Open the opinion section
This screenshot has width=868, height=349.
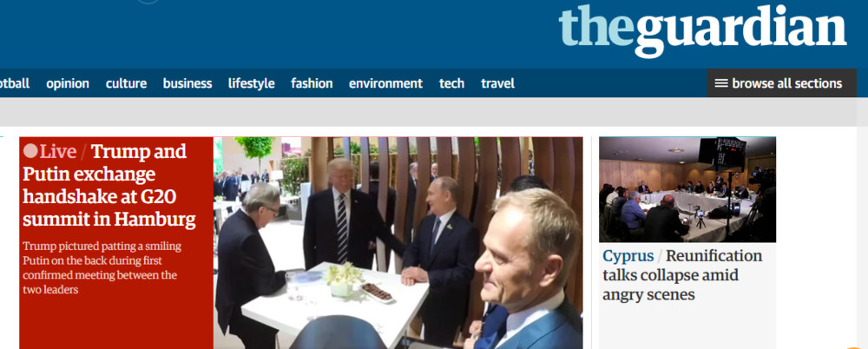[x=68, y=83]
